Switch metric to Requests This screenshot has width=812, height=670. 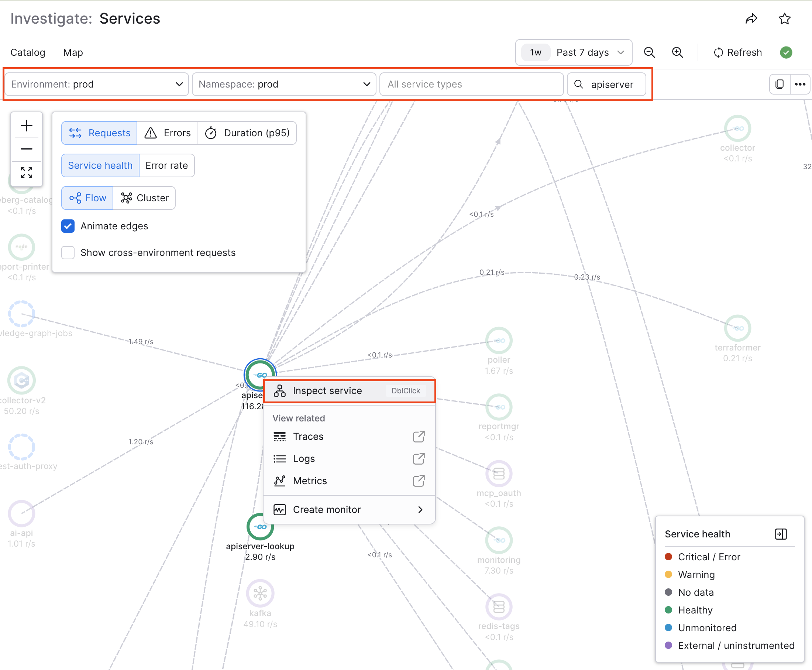tap(100, 133)
